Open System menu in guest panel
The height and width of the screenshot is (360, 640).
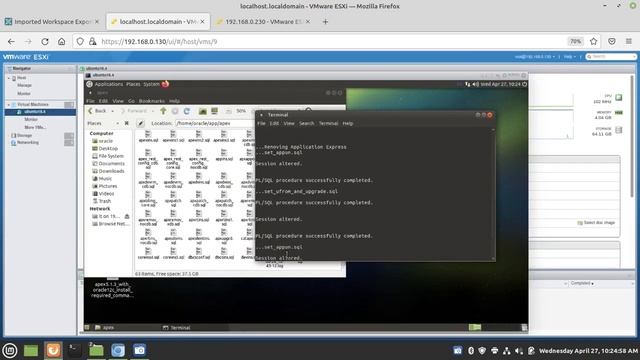click(151, 84)
